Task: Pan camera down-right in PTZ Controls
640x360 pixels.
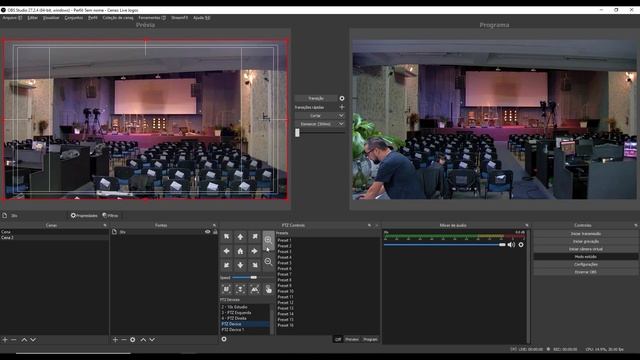Action: pyautogui.click(x=254, y=265)
